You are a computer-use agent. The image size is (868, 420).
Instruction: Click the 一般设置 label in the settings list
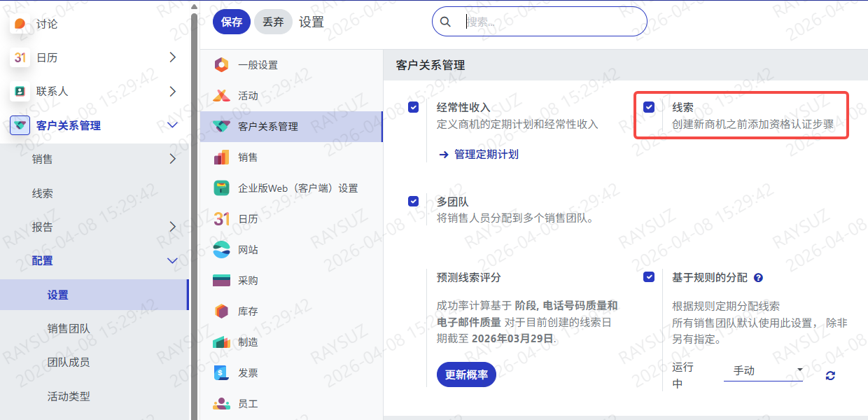[258, 65]
